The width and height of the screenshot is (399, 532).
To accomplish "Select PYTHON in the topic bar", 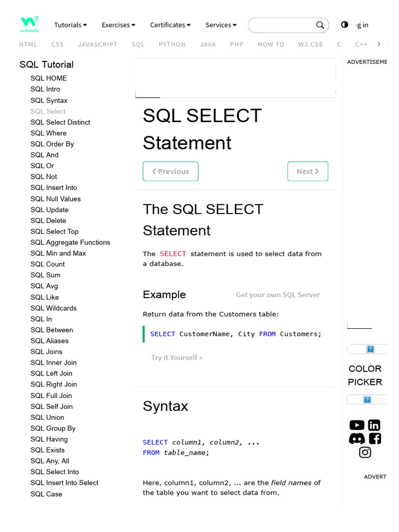I will point(172,45).
